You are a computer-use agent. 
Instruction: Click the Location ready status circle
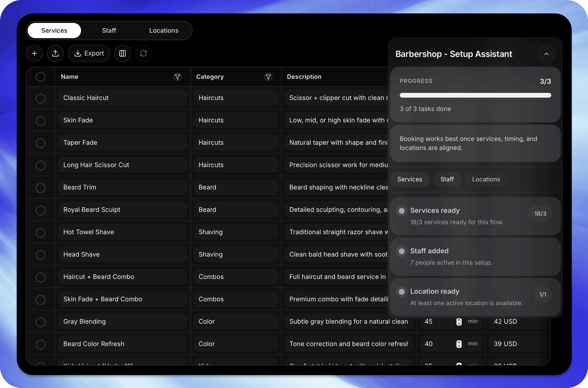tap(401, 292)
